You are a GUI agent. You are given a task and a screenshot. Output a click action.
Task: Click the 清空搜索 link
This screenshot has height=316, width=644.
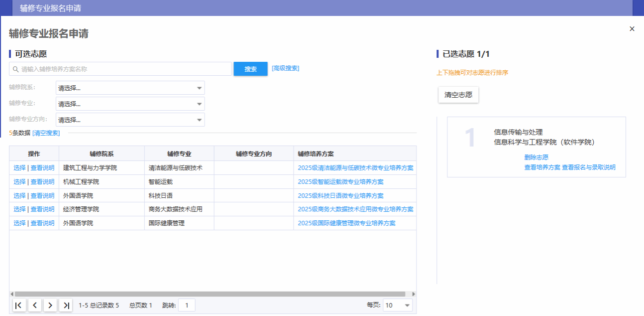pos(46,133)
